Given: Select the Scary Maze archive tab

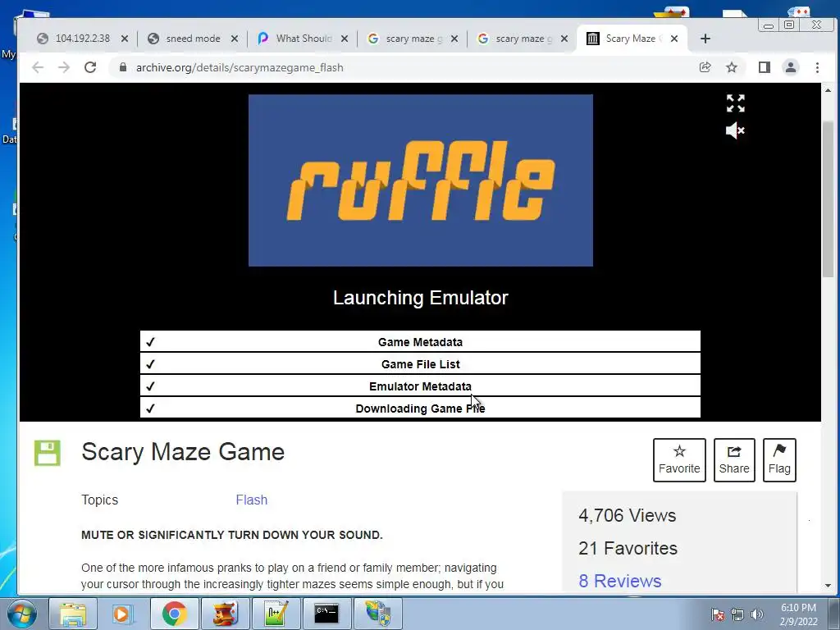Looking at the screenshot, I should click(631, 39).
